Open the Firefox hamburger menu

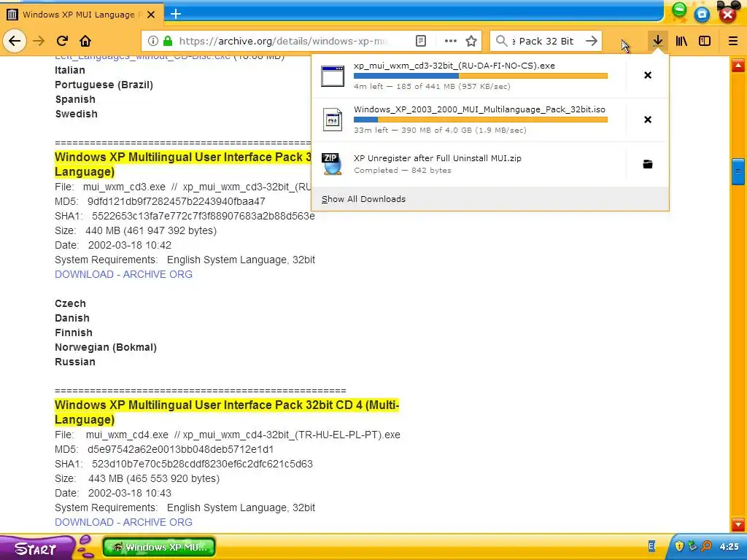coord(733,41)
